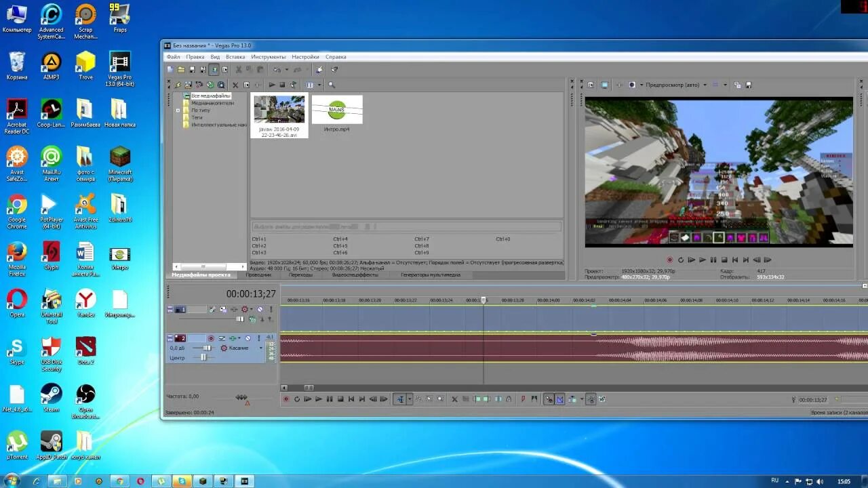The image size is (868, 488).
Task: Open Track FX on audio track 2
Action: pyautogui.click(x=233, y=338)
